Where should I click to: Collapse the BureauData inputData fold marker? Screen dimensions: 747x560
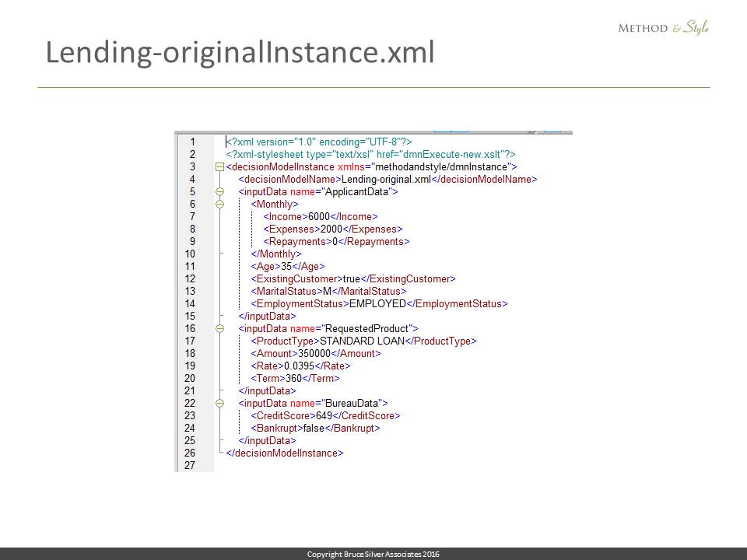(x=219, y=404)
